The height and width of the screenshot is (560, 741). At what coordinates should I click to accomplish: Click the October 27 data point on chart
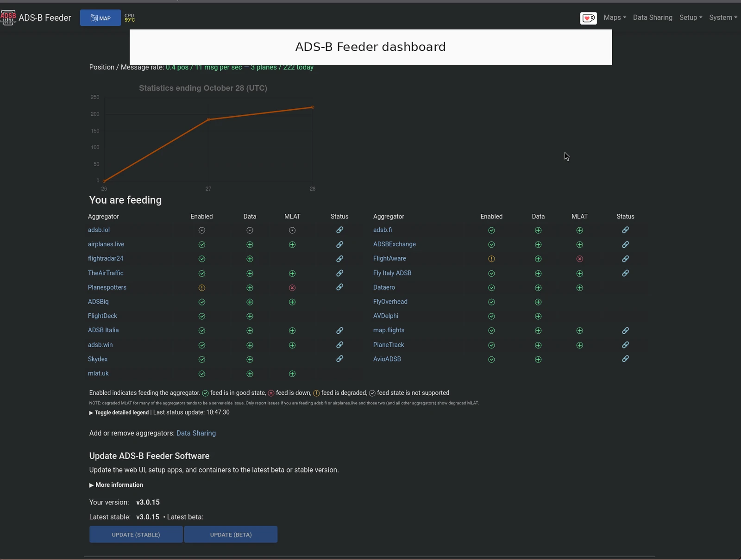[208, 120]
